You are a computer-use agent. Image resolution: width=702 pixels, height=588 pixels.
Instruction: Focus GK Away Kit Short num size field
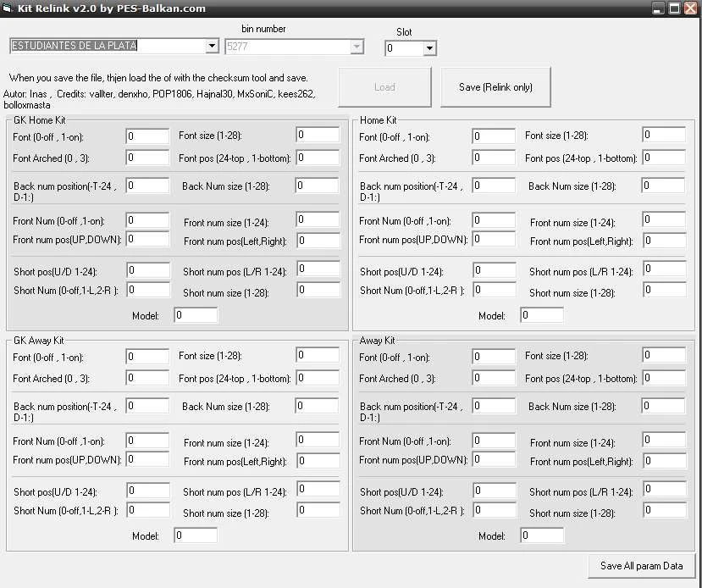pyautogui.click(x=318, y=510)
